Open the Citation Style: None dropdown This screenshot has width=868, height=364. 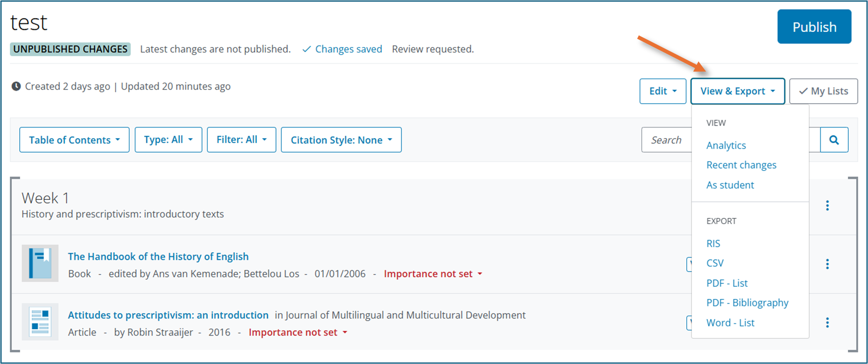coord(341,140)
